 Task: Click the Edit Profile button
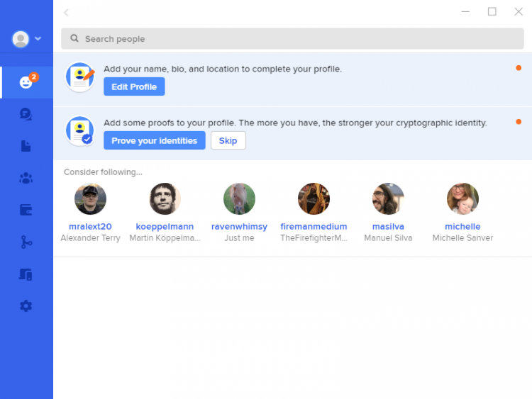(x=134, y=86)
